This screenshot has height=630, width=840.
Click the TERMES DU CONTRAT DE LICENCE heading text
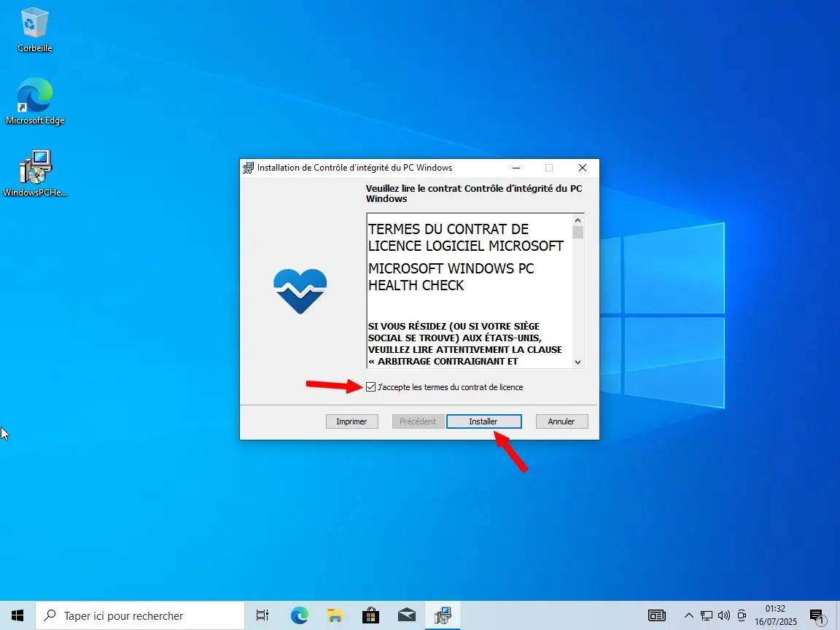click(x=465, y=237)
